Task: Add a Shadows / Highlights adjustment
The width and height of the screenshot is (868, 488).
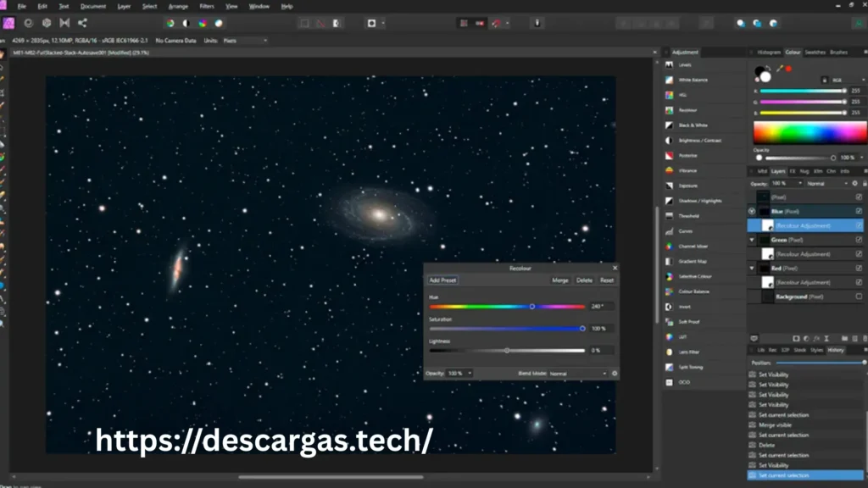Action: point(704,201)
